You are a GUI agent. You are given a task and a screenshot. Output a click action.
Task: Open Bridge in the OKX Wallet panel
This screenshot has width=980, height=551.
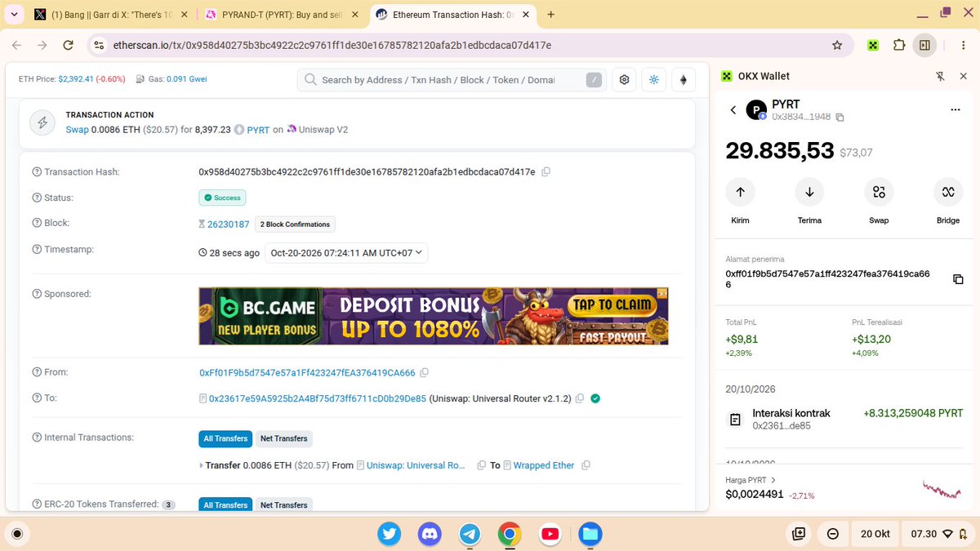[x=948, y=192]
